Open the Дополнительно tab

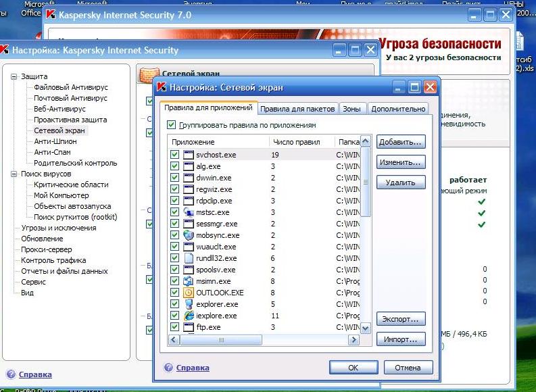[398, 109]
